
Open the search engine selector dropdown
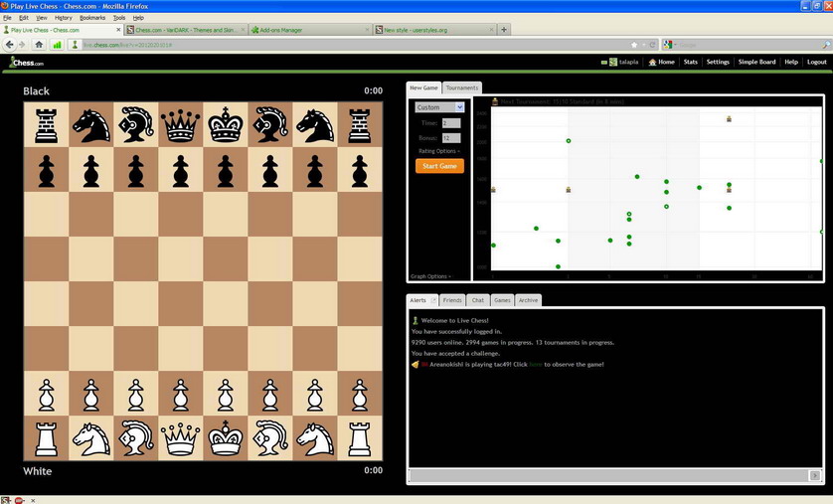coord(670,45)
